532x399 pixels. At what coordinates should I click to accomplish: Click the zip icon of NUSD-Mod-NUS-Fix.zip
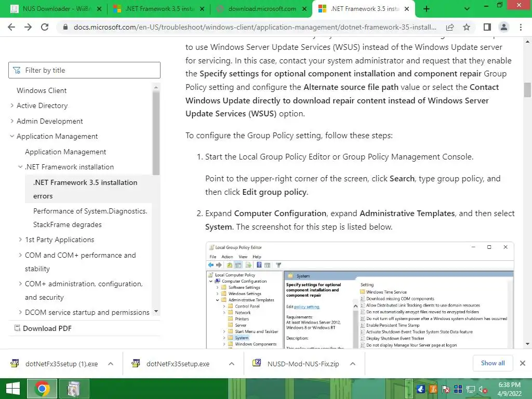coord(257,363)
